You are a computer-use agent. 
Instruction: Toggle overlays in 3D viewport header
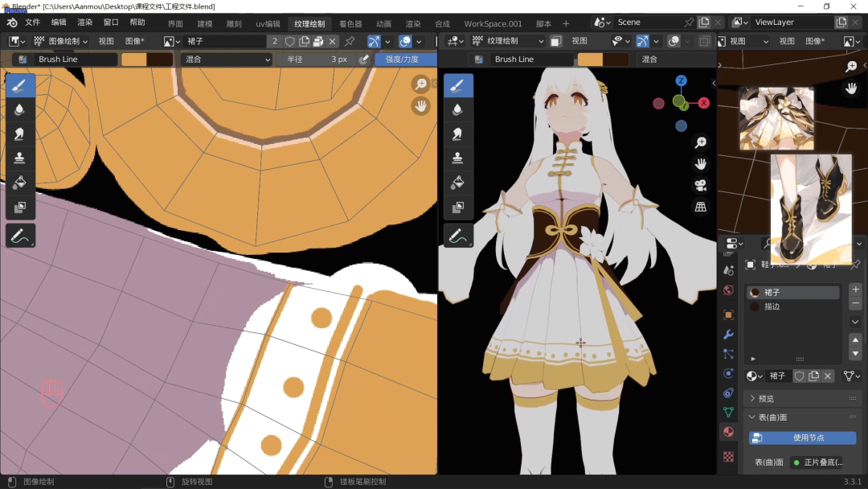(x=674, y=41)
